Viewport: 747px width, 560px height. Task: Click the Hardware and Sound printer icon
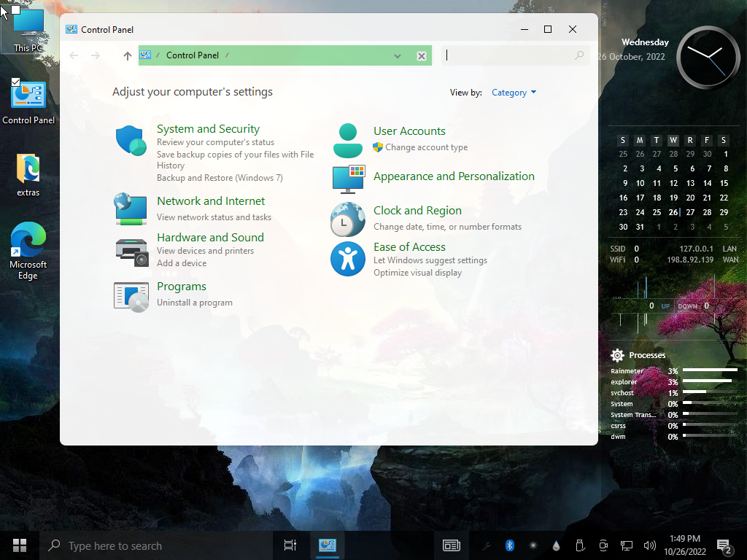pos(131,252)
